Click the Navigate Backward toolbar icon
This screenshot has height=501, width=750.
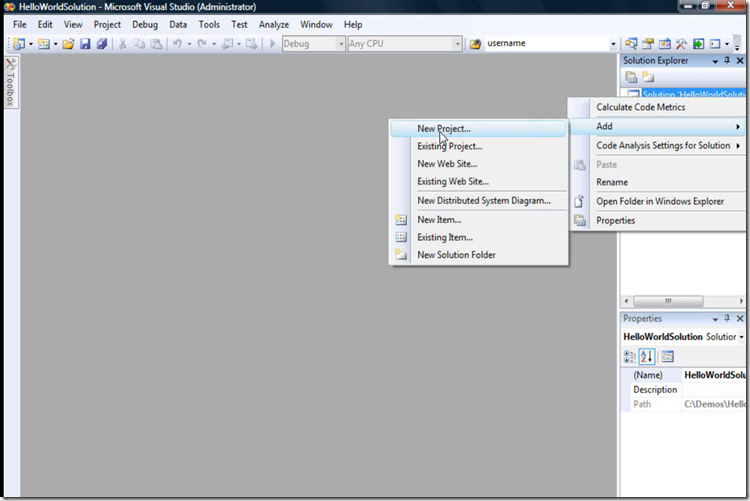click(x=227, y=44)
